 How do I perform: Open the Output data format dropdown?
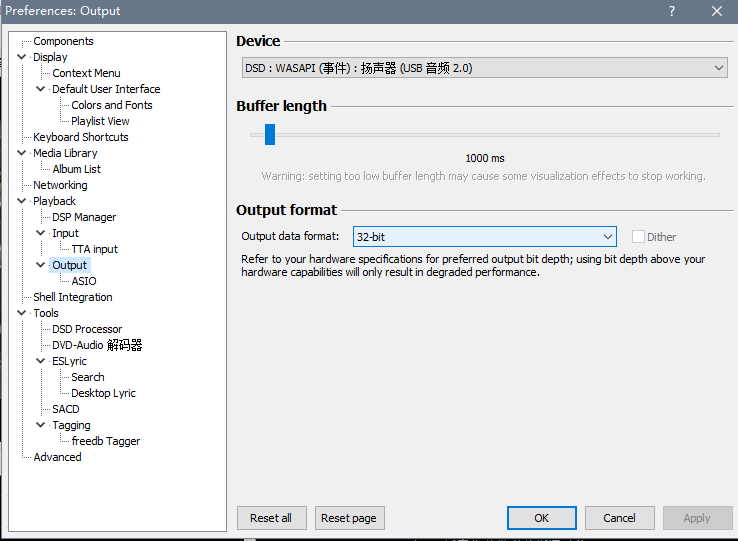click(485, 237)
